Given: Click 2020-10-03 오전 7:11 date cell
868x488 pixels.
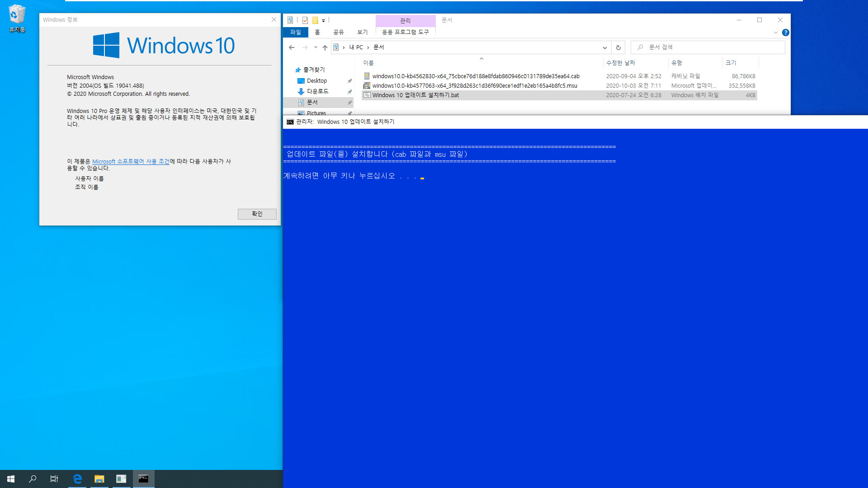Looking at the screenshot, I should [x=633, y=86].
